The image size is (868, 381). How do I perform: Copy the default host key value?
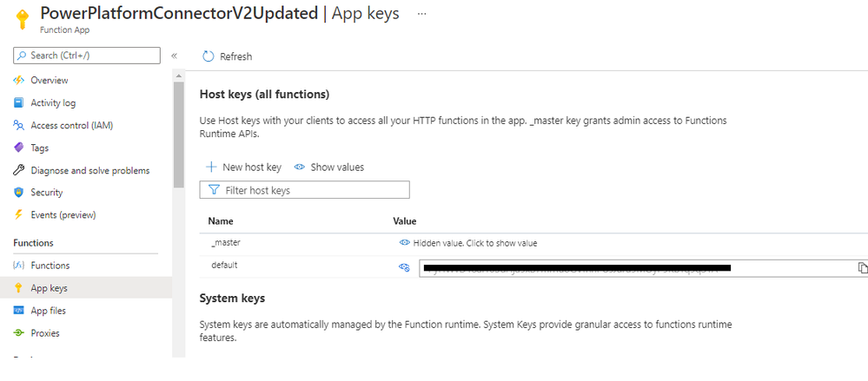click(862, 268)
